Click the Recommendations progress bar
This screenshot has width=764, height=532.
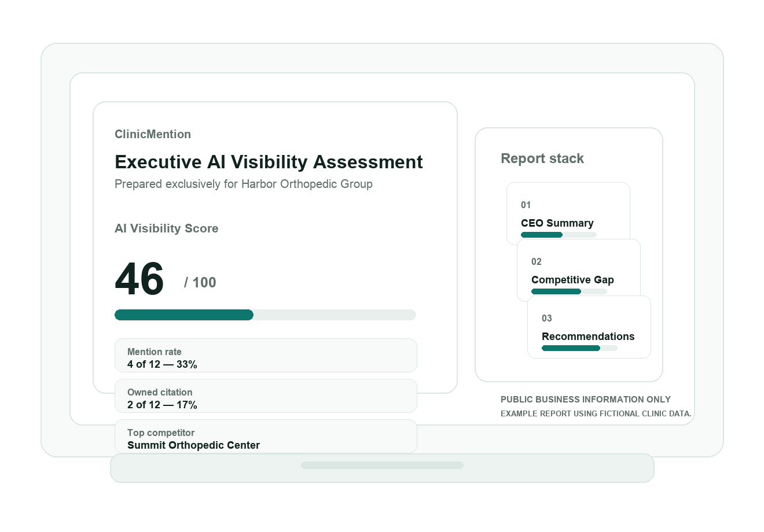[x=579, y=348]
